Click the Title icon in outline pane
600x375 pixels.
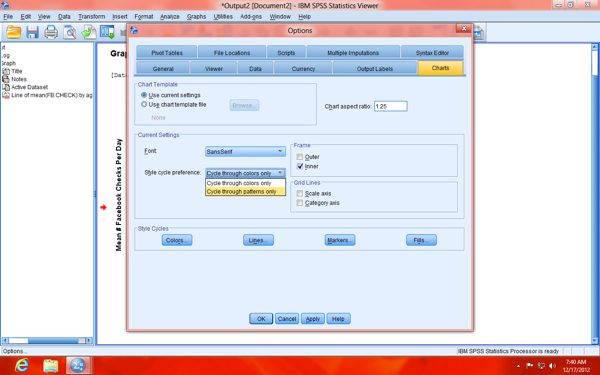point(6,71)
